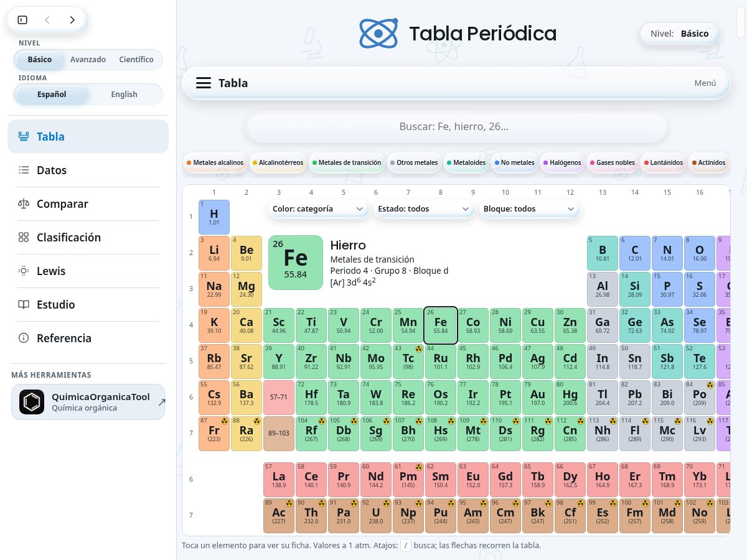Click the radioactive icon on Cn cell
The height and width of the screenshot is (560, 747).
(580, 421)
